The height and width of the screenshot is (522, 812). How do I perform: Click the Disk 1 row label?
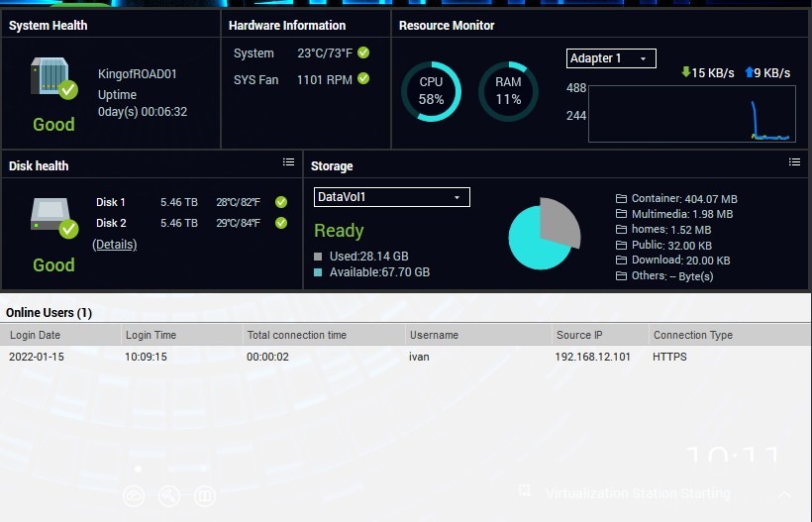(110, 202)
